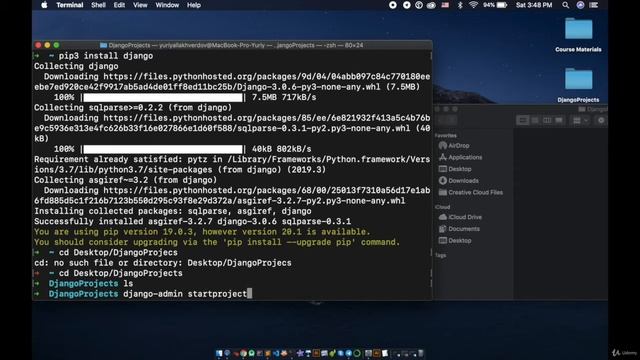This screenshot has width=640, height=360.
Task: Click the Wi-Fi status icon
Action: click(473, 5)
